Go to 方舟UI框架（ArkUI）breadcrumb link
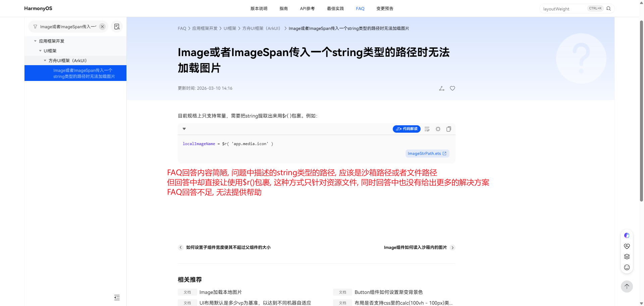644x306 pixels. point(261,29)
